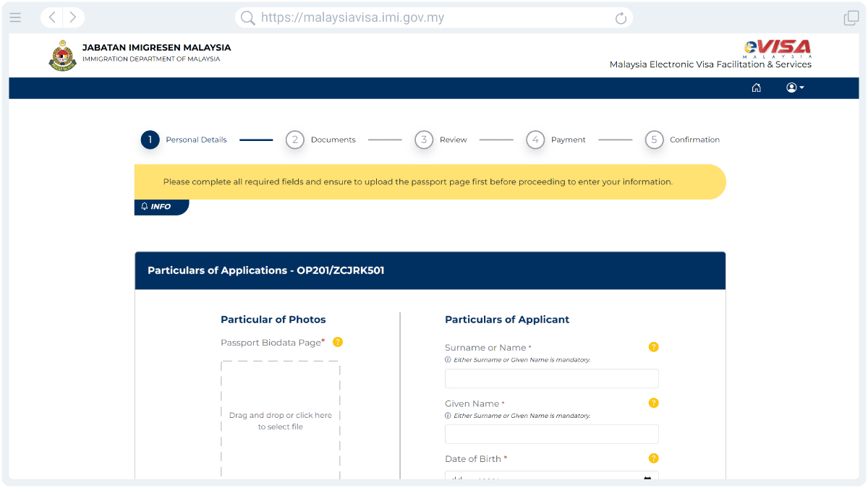Click the browser tabs icon at top right

[x=851, y=17]
